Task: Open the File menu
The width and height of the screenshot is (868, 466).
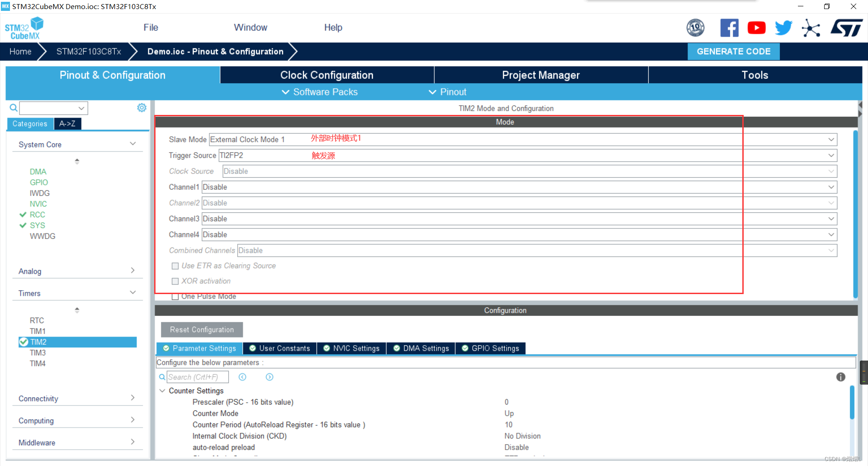Action: tap(151, 28)
